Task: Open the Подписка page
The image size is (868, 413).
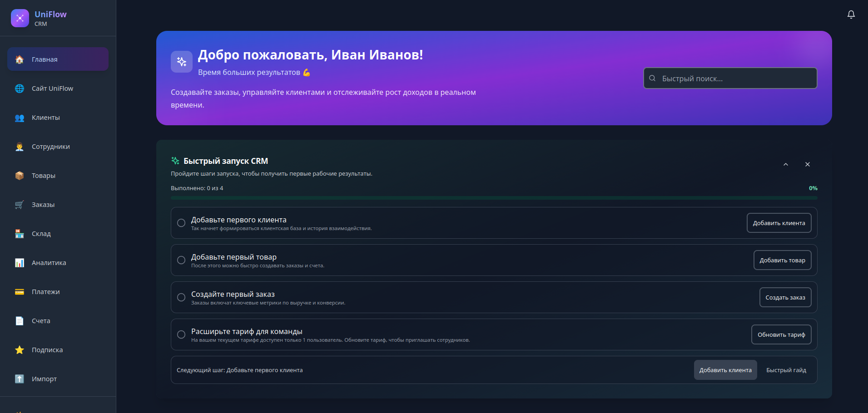Action: [x=47, y=349]
